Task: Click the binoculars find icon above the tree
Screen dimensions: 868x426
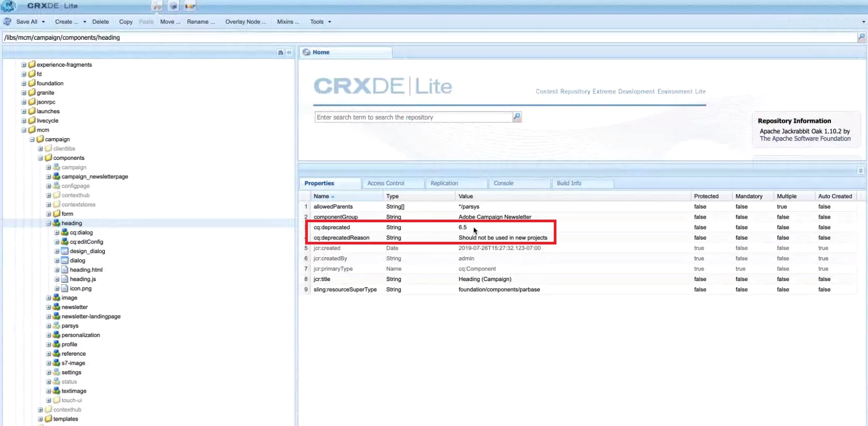Action: pos(280,52)
